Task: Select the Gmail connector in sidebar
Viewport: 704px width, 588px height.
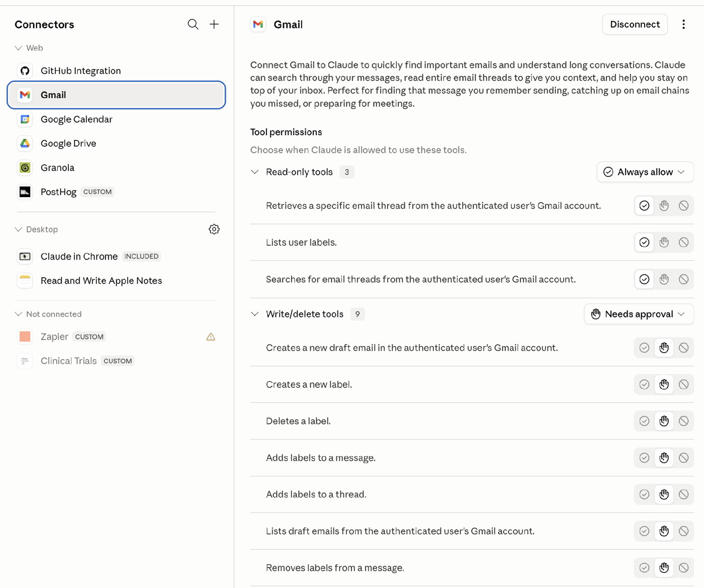Action: [116, 95]
